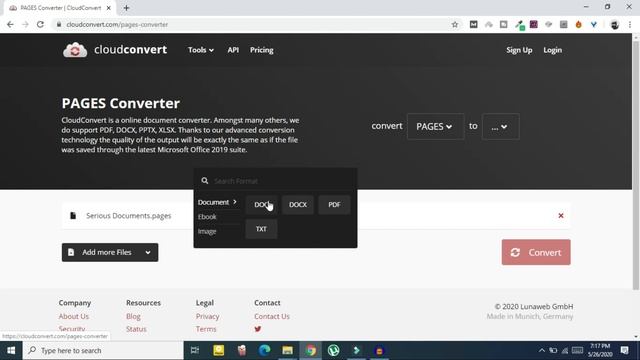
Task: Click the browser back arrow
Action: (x=10, y=24)
